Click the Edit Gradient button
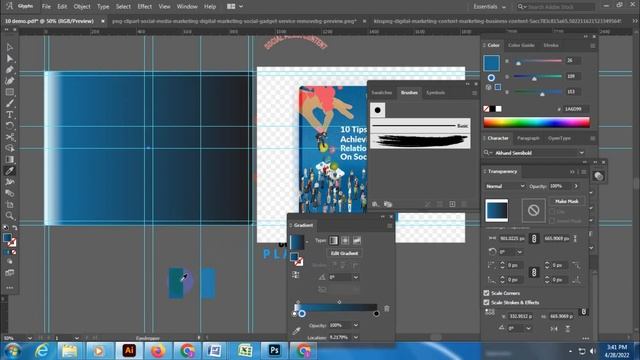 (344, 253)
